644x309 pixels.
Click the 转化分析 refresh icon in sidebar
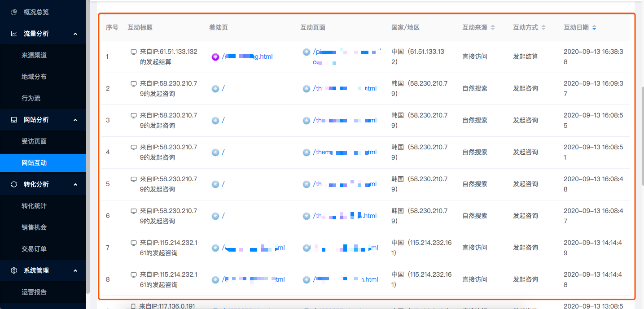pyautogui.click(x=14, y=184)
